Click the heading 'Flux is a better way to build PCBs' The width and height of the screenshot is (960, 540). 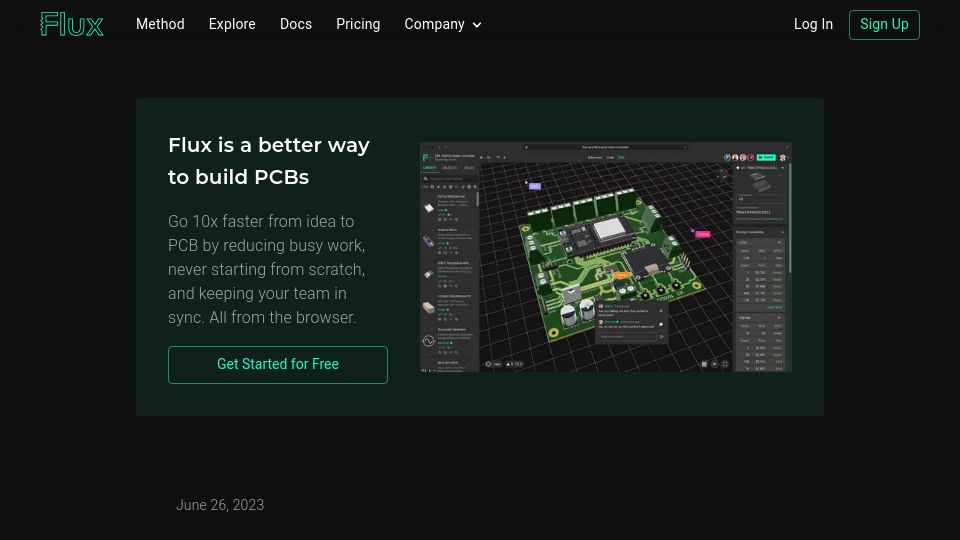pyautogui.click(x=269, y=161)
